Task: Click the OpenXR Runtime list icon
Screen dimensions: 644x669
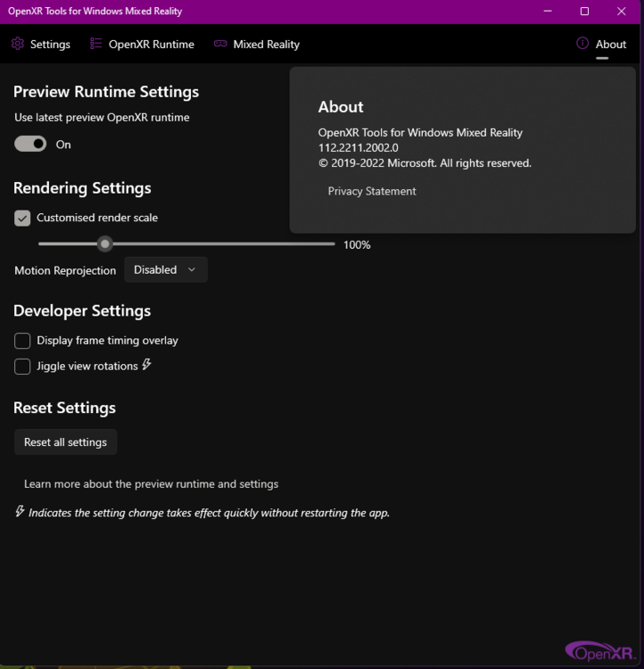Action: click(96, 44)
